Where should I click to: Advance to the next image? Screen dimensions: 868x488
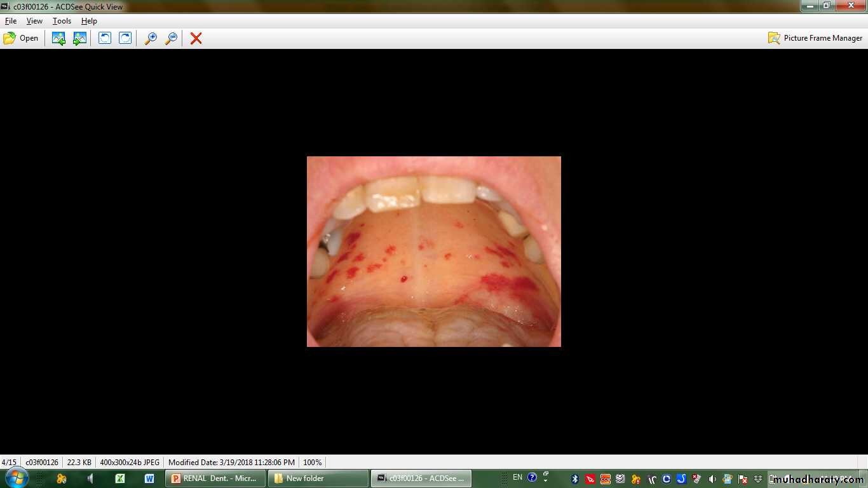tap(79, 38)
